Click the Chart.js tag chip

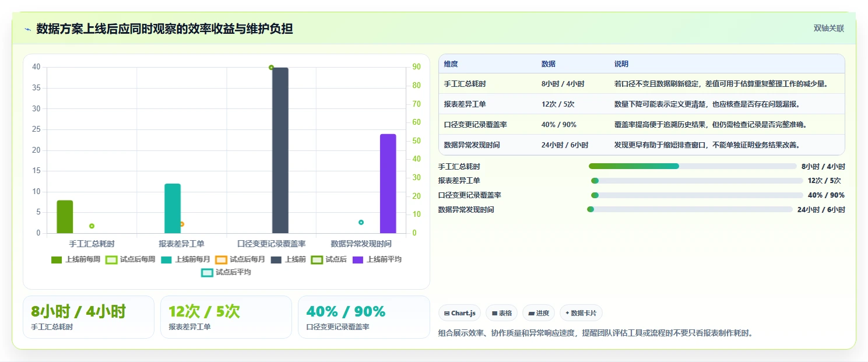[x=459, y=313]
